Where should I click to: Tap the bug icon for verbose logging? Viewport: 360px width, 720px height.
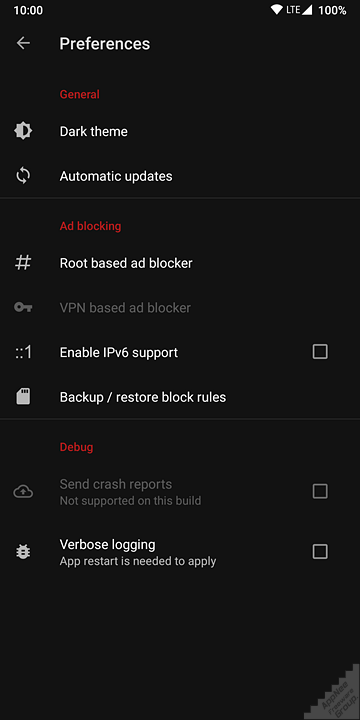[23, 551]
